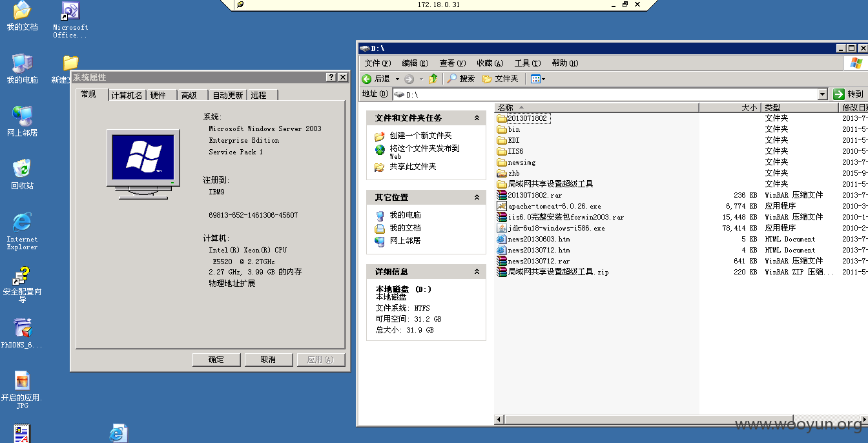The height and width of the screenshot is (443, 868).
Task: Open the 编辑(E) menu
Action: 415,63
